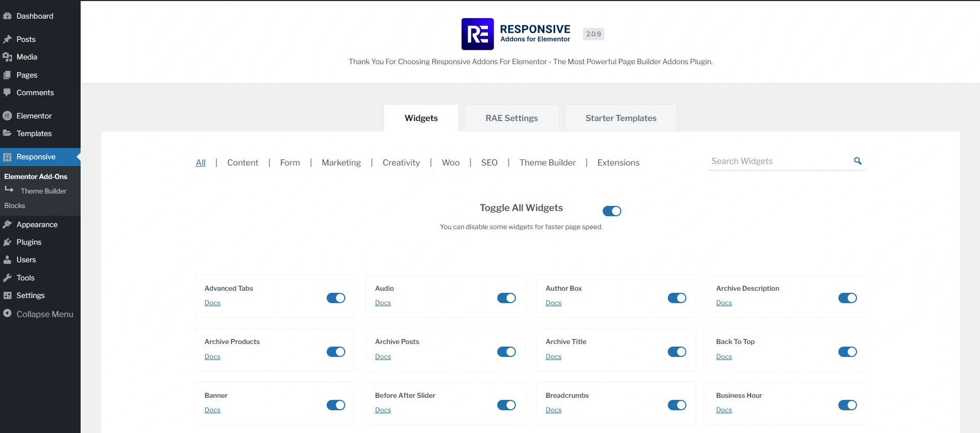Open Docs link for Before After Slider
Image resolution: width=980 pixels, height=433 pixels.
(x=383, y=410)
